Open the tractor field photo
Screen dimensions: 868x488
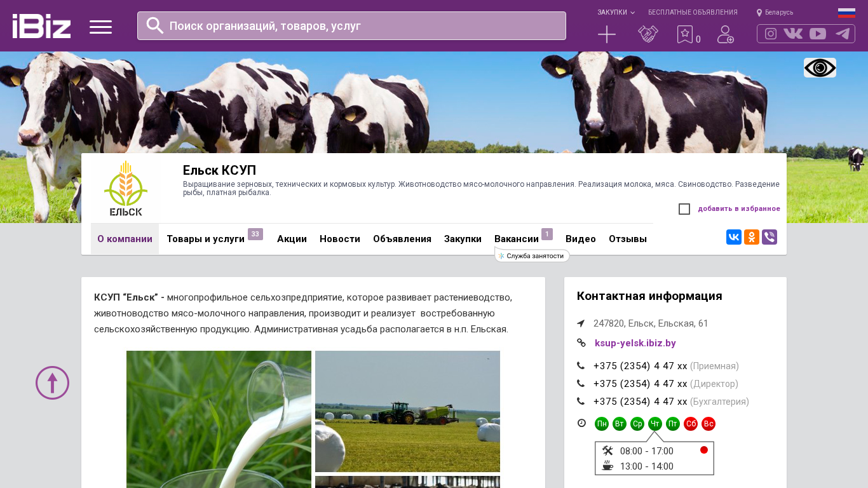[x=407, y=411]
